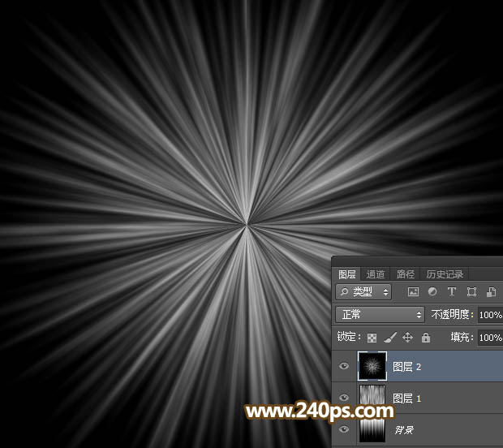Screen dimensions: 503x448
Task: Filter layers by smart object icon
Action: (x=491, y=291)
